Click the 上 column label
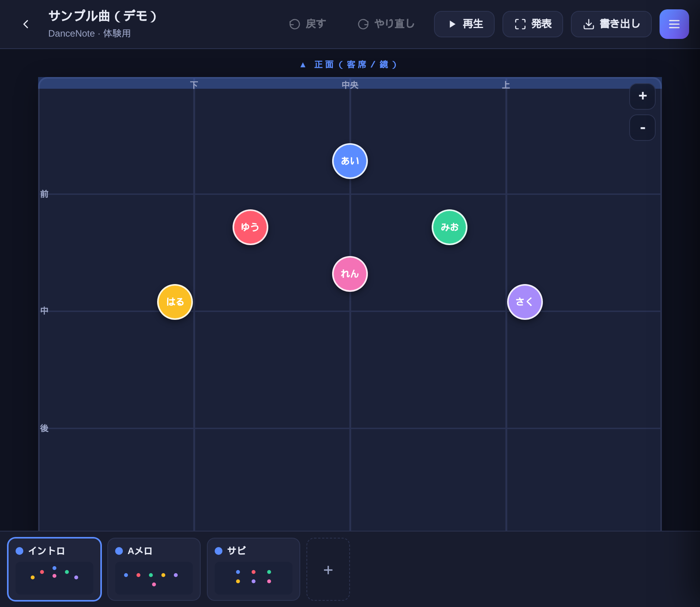Image resolution: width=700 pixels, height=607 pixels. [506, 85]
